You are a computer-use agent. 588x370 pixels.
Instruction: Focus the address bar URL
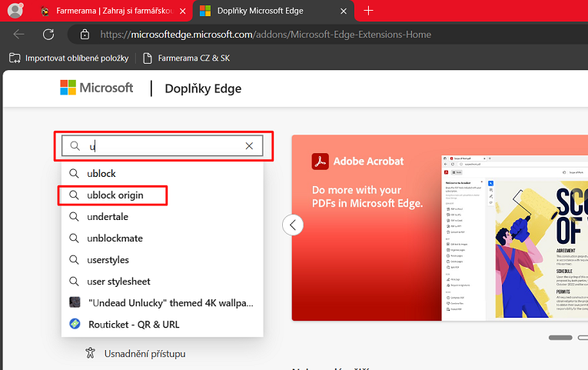[x=265, y=35]
